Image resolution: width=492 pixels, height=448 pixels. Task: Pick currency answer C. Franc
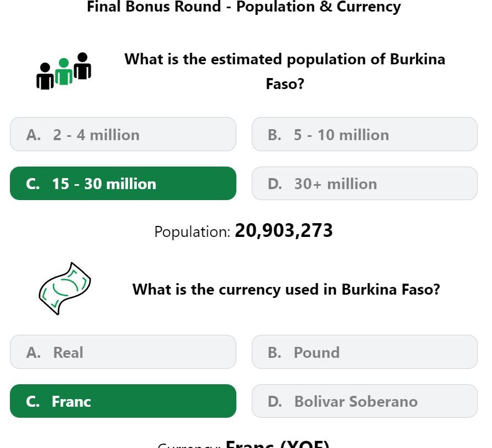tap(123, 401)
